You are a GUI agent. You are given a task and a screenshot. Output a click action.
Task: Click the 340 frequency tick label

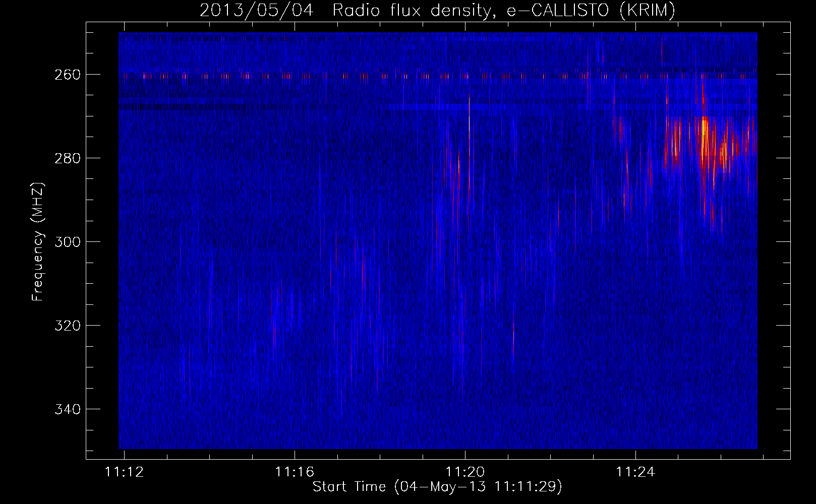coord(67,409)
